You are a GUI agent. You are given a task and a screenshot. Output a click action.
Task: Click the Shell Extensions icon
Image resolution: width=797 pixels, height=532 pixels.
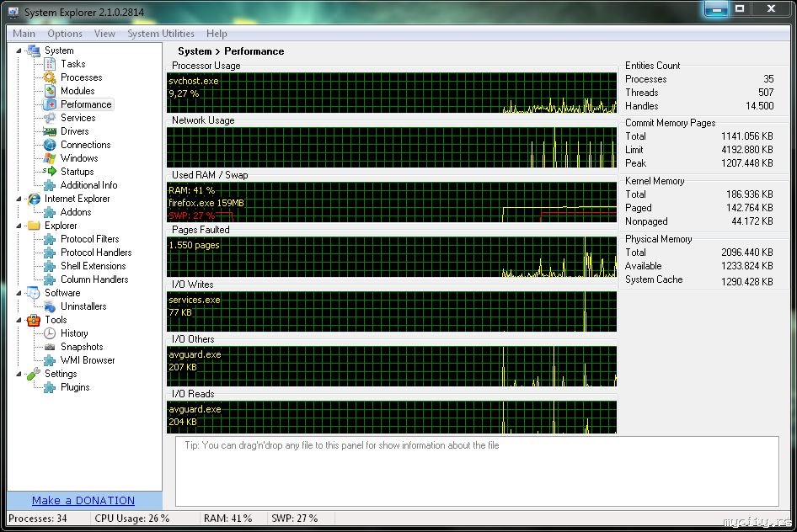pos(50,266)
